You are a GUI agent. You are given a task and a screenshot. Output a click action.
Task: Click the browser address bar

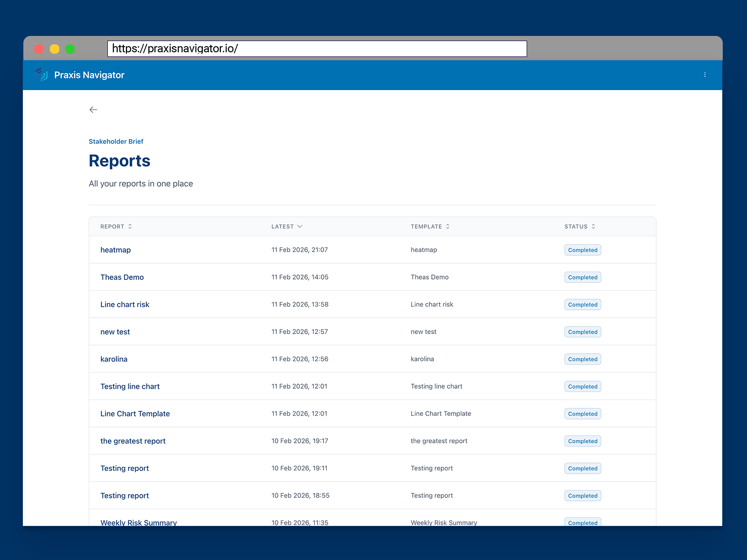317,48
